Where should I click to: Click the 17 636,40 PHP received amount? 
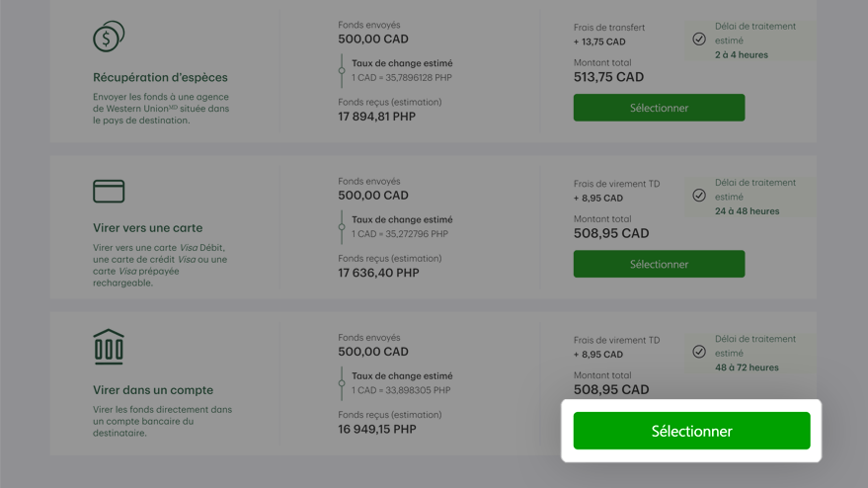(x=378, y=273)
